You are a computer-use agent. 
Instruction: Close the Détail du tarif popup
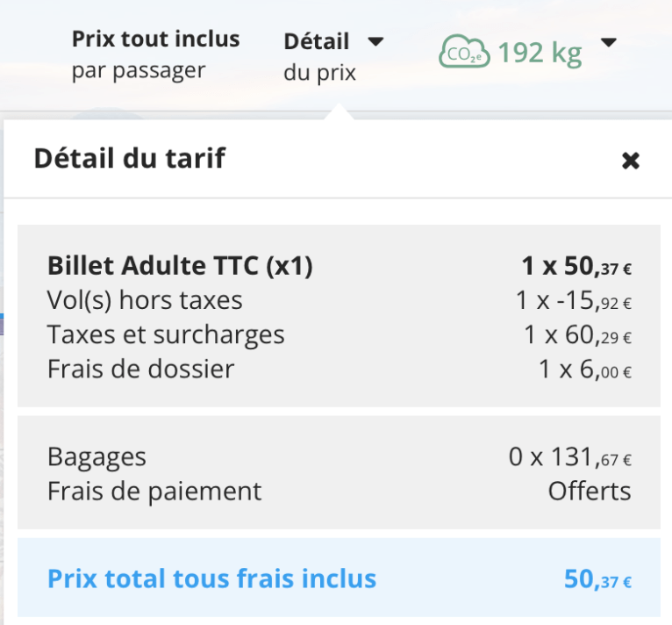[630, 160]
